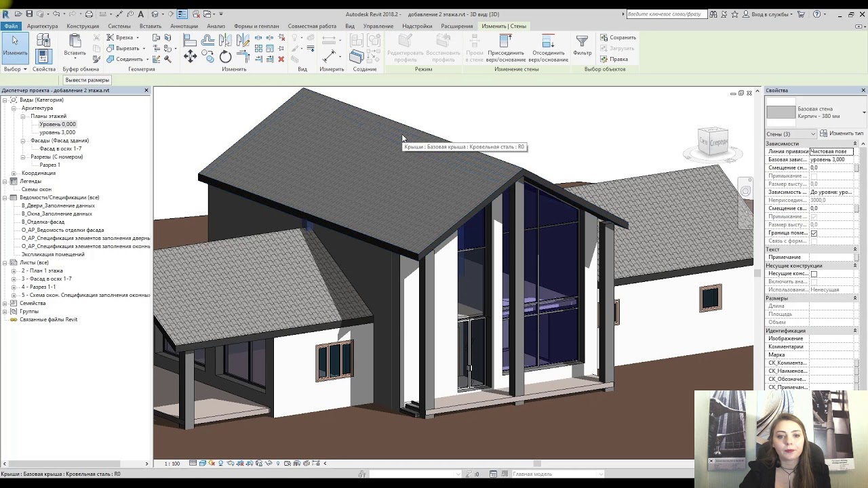Viewport: 868px width, 488px height.
Task: Collapse the Листы (все) tree node
Action: click(5, 263)
